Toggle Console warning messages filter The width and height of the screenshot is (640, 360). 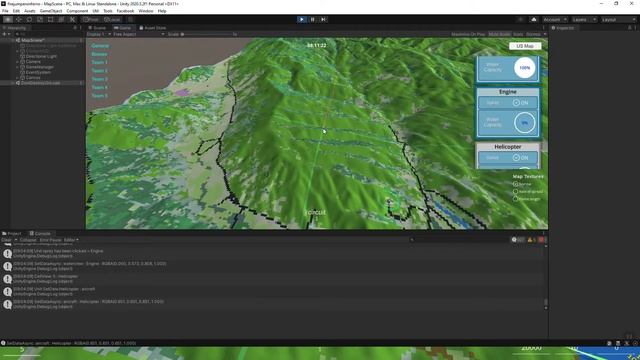(532, 240)
